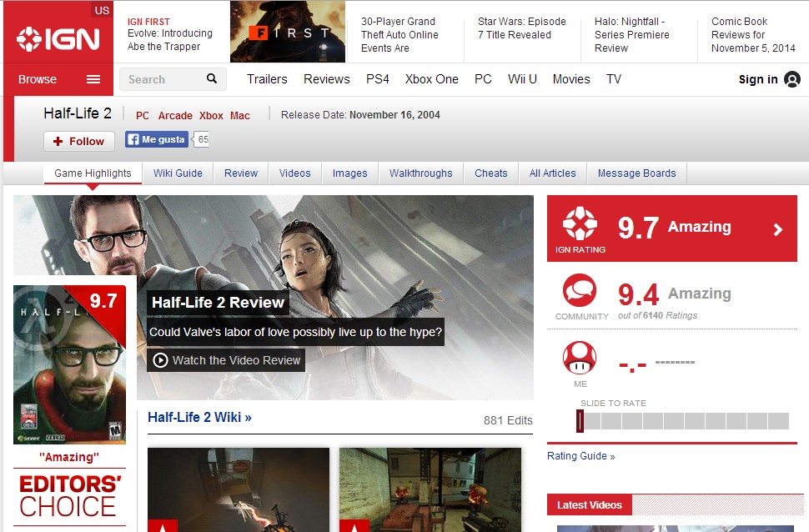Click the community 9.4 score

tap(638, 294)
